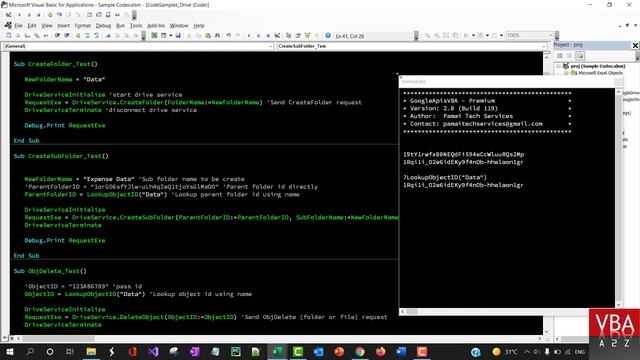Click scroll-down arrow of code window

coord(547,332)
